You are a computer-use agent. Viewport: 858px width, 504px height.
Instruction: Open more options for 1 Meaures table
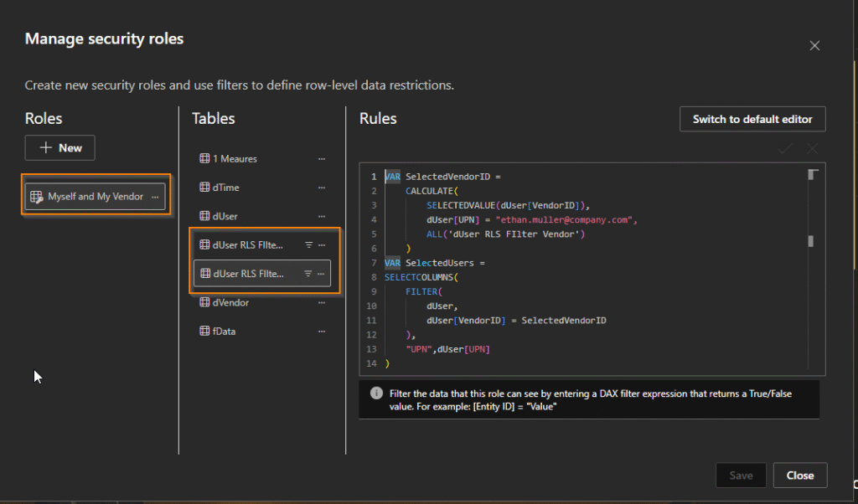[x=321, y=158]
